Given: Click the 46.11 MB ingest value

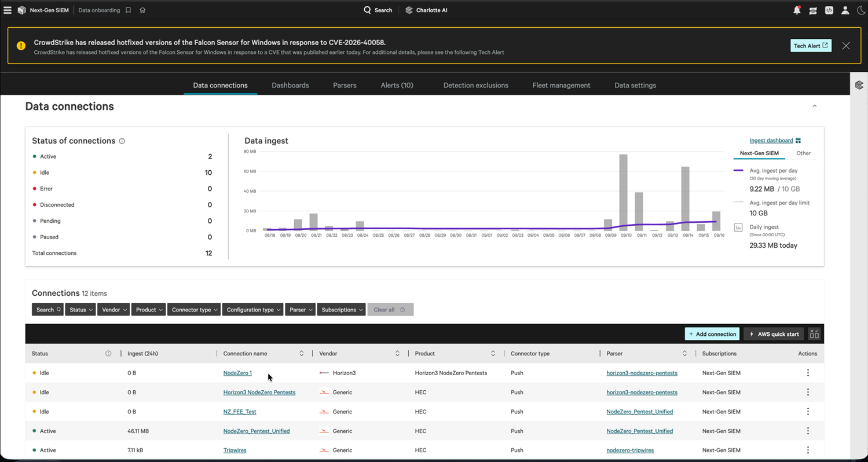Looking at the screenshot, I should click(139, 431).
